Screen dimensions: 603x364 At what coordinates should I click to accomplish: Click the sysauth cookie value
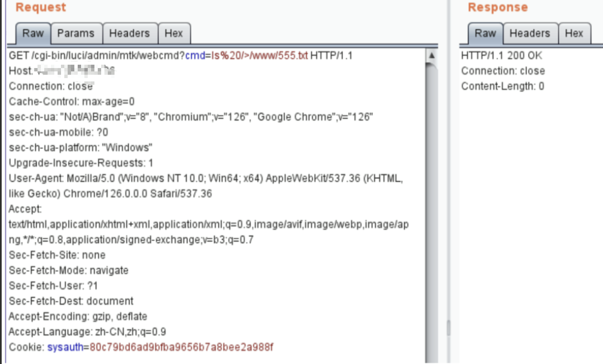(181, 347)
